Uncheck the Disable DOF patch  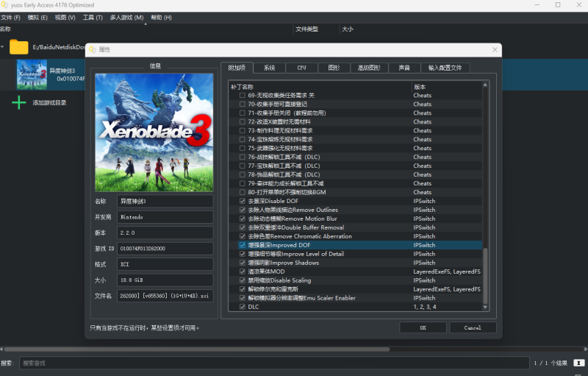coord(243,201)
